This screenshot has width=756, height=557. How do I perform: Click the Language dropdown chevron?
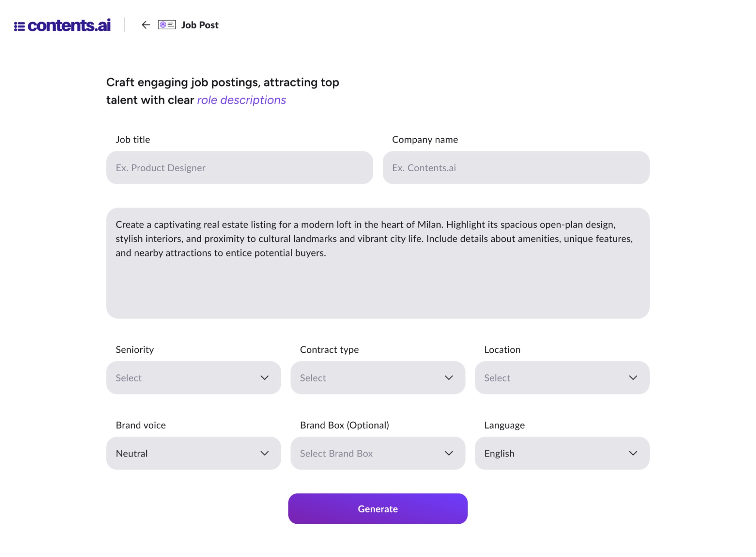click(633, 453)
